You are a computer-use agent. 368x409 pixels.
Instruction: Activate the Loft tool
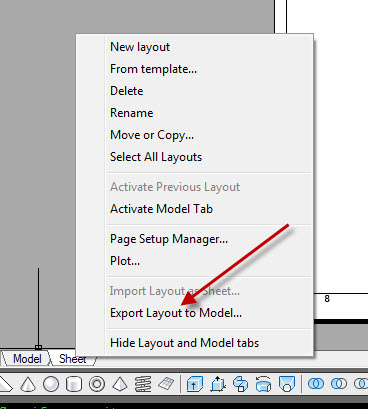pyautogui.click(x=286, y=384)
